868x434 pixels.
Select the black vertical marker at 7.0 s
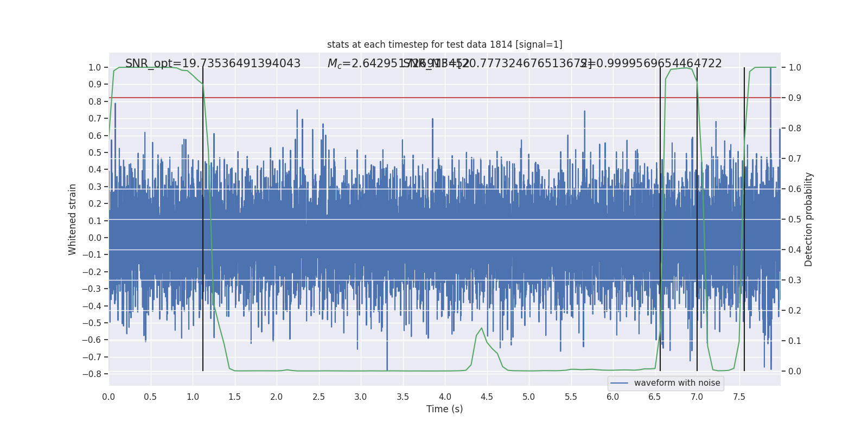pyautogui.click(x=697, y=217)
